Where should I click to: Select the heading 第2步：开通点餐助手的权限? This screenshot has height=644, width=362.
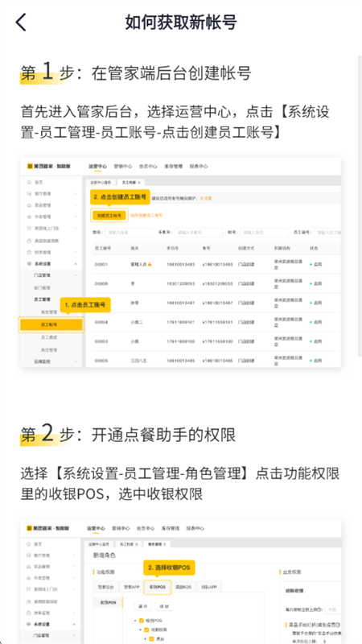pyautogui.click(x=128, y=435)
